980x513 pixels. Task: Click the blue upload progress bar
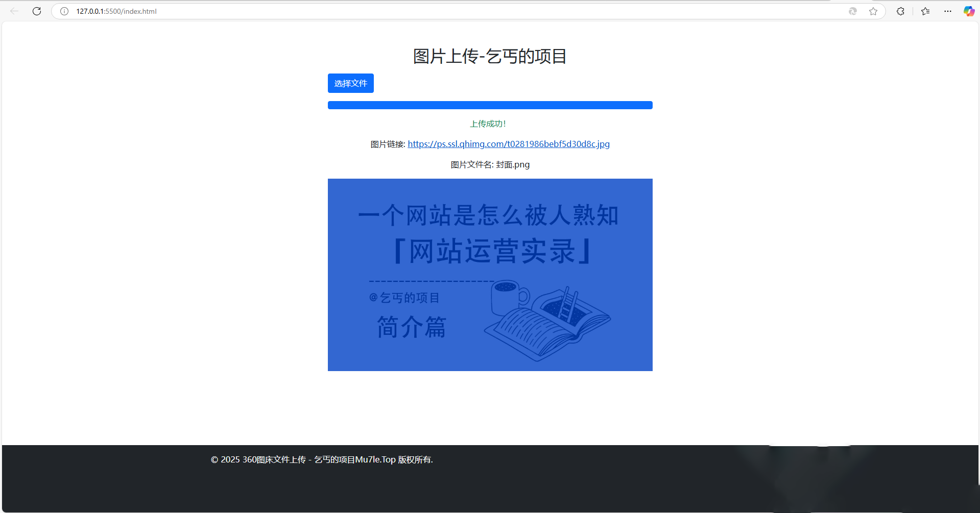(490, 105)
